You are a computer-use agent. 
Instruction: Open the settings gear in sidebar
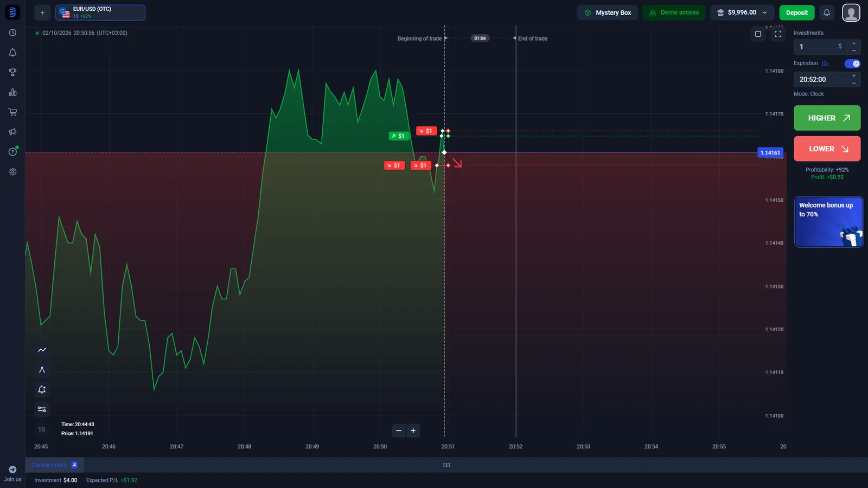12,172
